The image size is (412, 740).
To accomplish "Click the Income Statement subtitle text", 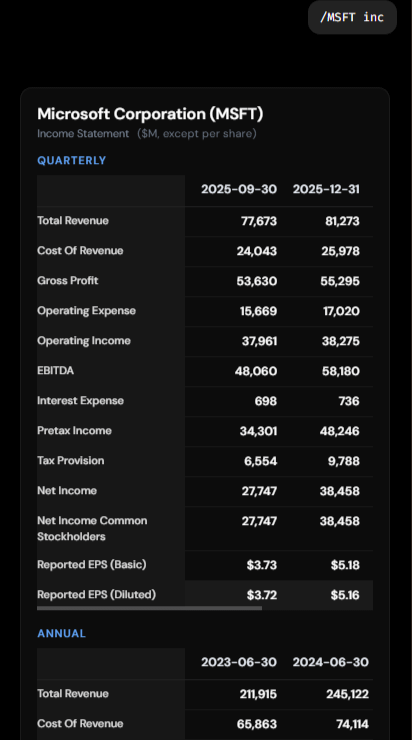I will point(83,134).
